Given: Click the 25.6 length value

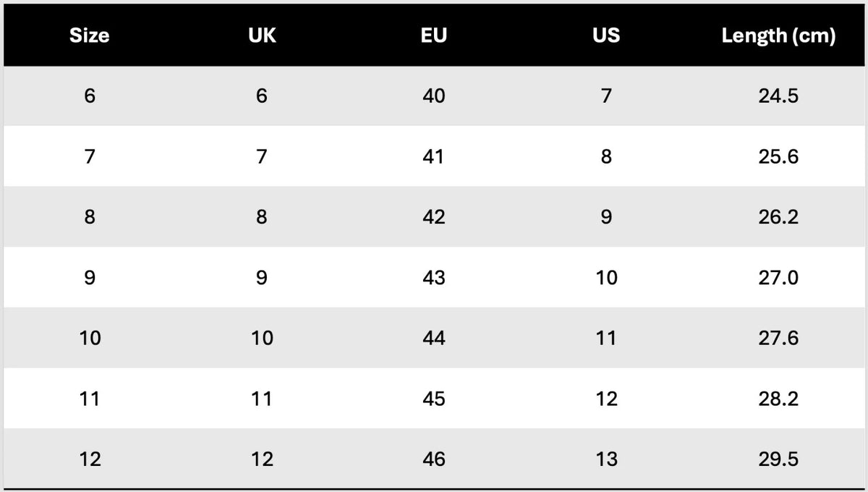Looking at the screenshot, I should click(778, 156).
